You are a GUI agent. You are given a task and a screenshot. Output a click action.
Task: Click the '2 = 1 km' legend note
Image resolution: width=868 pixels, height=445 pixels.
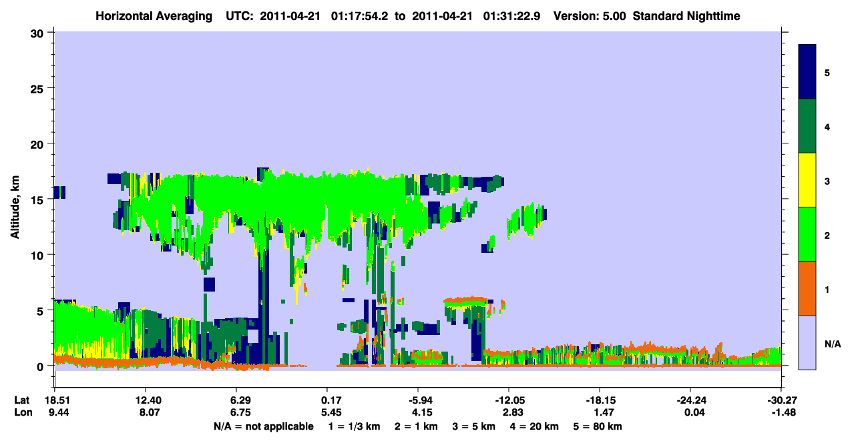click(416, 426)
